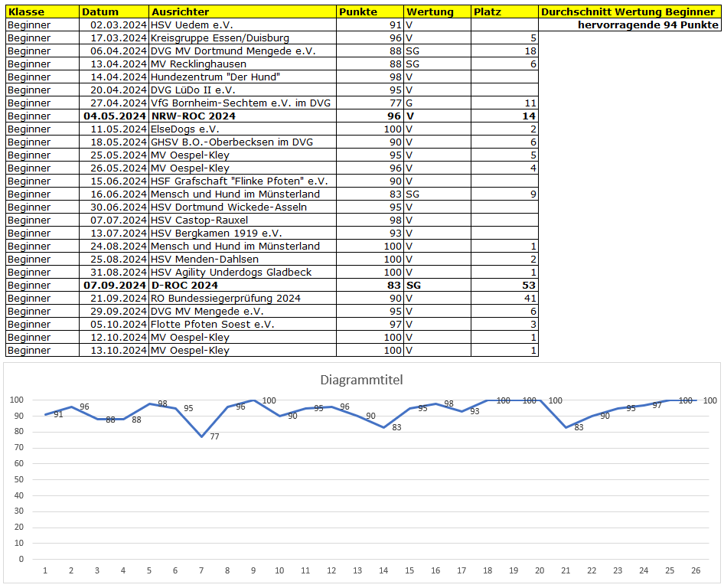Click Platz value 18 in Dortmund Mengede row
Screen dimensions: 724x588
504,51
